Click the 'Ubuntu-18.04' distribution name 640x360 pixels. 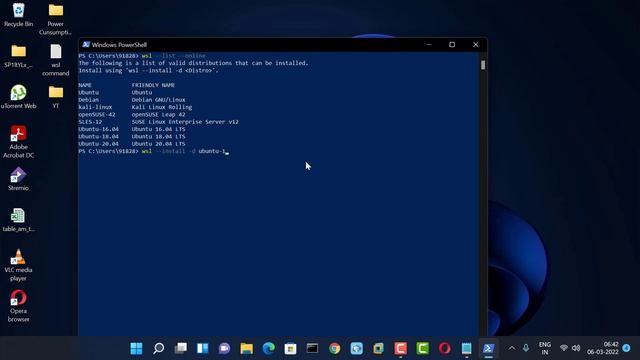(98, 136)
